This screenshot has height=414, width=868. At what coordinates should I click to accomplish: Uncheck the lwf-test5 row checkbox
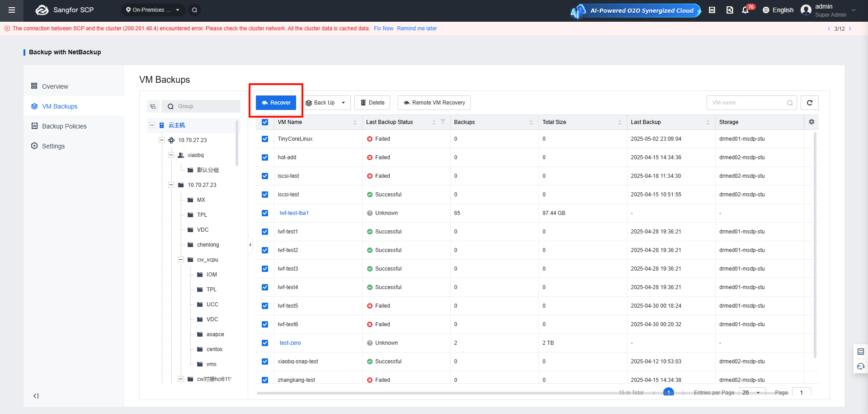tap(265, 306)
